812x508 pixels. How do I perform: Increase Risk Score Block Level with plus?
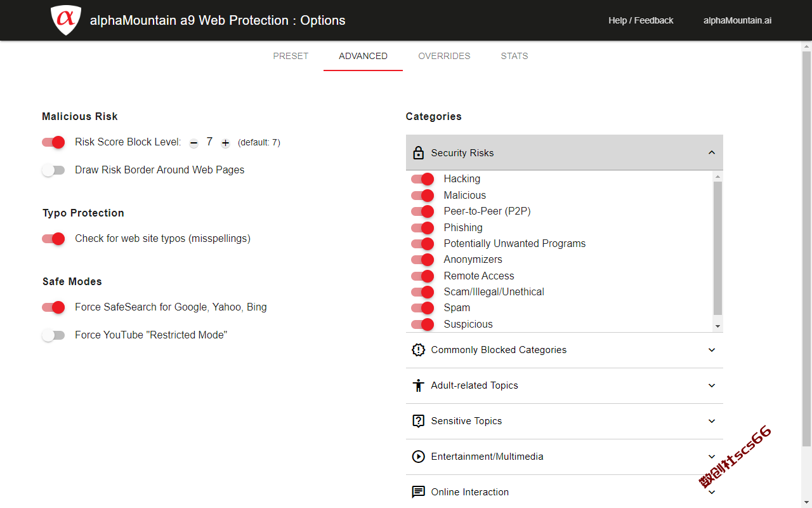pos(225,143)
